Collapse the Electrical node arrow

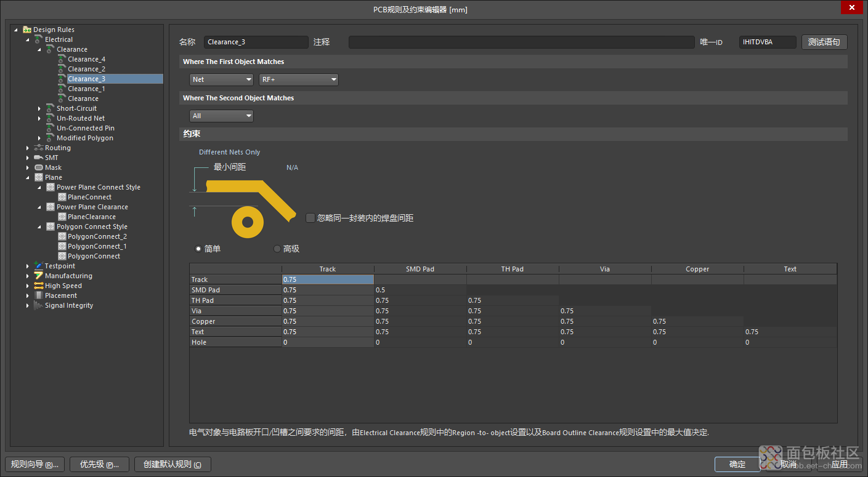coord(28,39)
